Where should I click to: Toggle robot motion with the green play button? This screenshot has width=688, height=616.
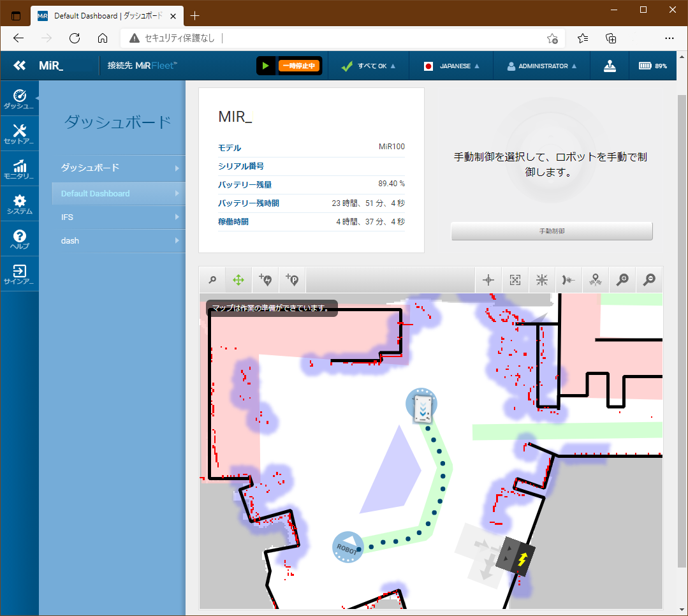point(265,65)
